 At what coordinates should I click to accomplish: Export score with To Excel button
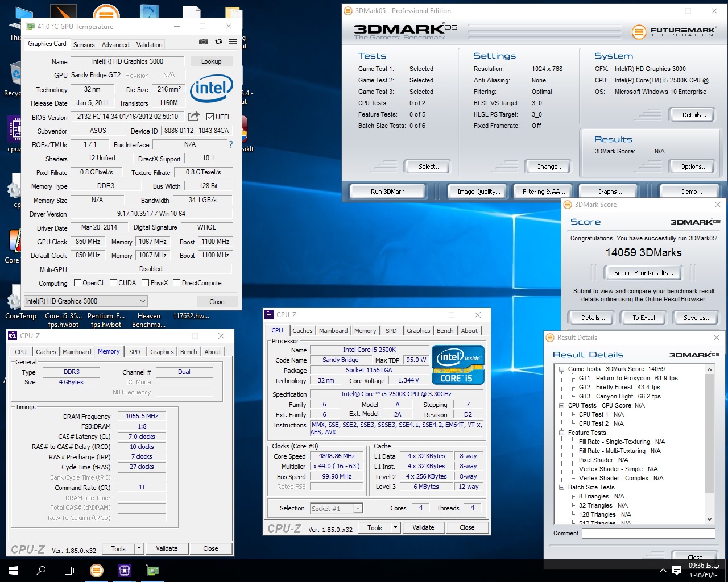pyautogui.click(x=644, y=318)
